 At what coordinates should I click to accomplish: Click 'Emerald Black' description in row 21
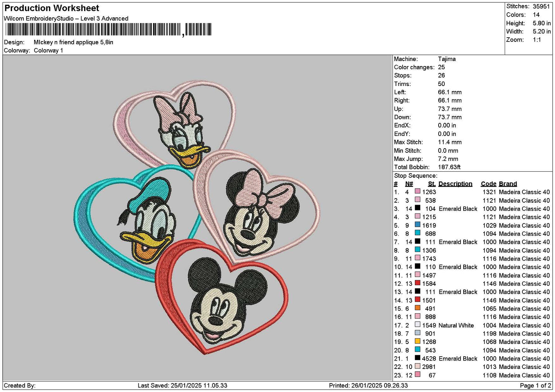[x=458, y=359]
